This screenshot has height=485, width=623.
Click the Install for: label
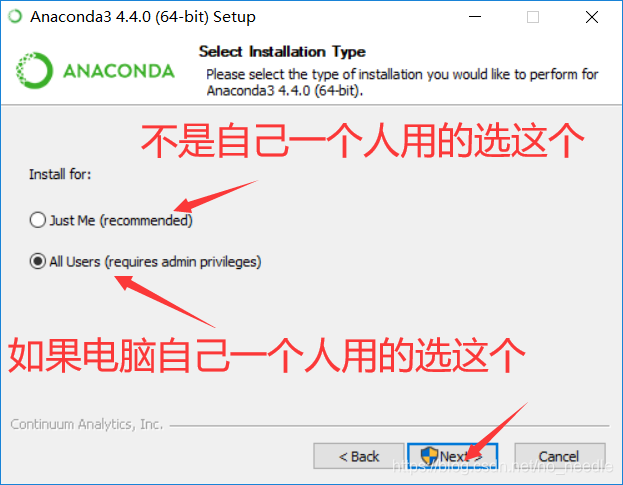pos(60,174)
